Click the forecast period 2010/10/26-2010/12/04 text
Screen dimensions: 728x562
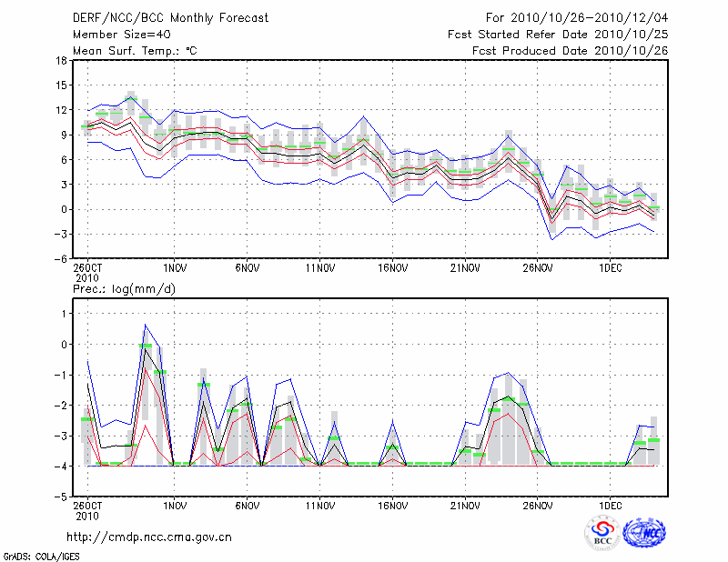point(577,18)
